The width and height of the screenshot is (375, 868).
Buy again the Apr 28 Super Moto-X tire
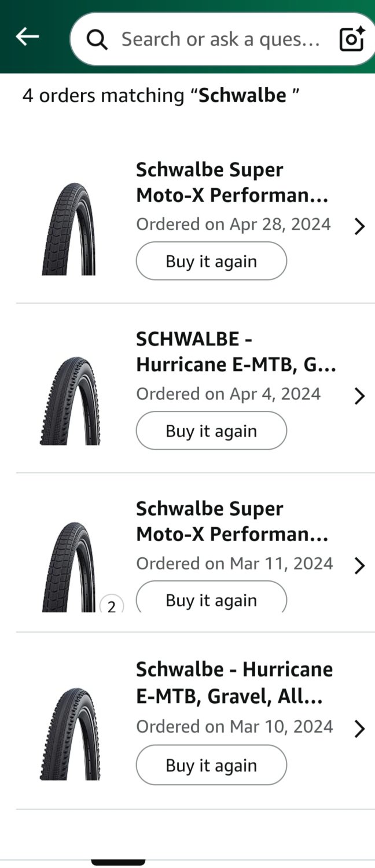click(211, 261)
